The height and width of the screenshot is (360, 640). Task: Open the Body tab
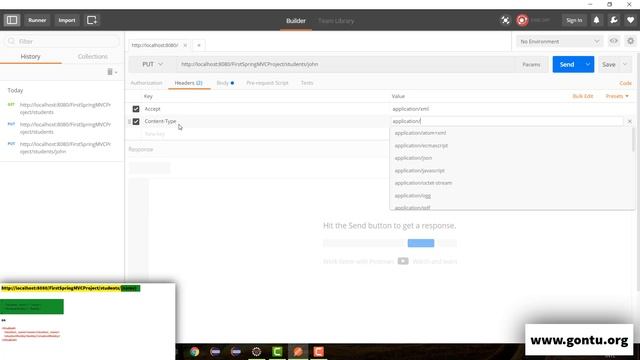[225, 83]
